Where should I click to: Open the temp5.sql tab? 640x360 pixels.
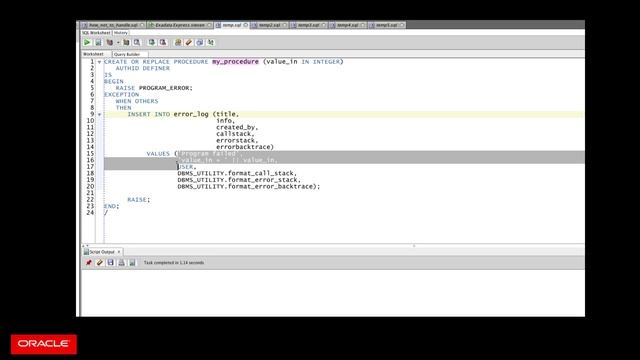pos(387,25)
